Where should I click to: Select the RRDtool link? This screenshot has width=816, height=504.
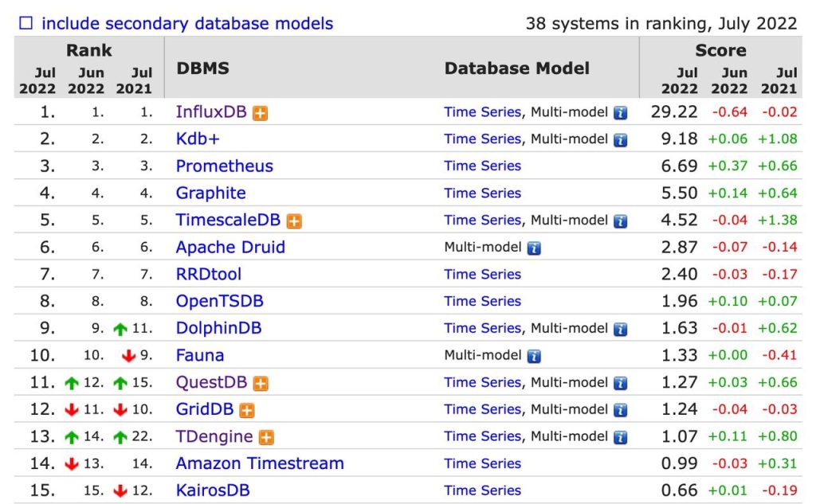coord(209,274)
